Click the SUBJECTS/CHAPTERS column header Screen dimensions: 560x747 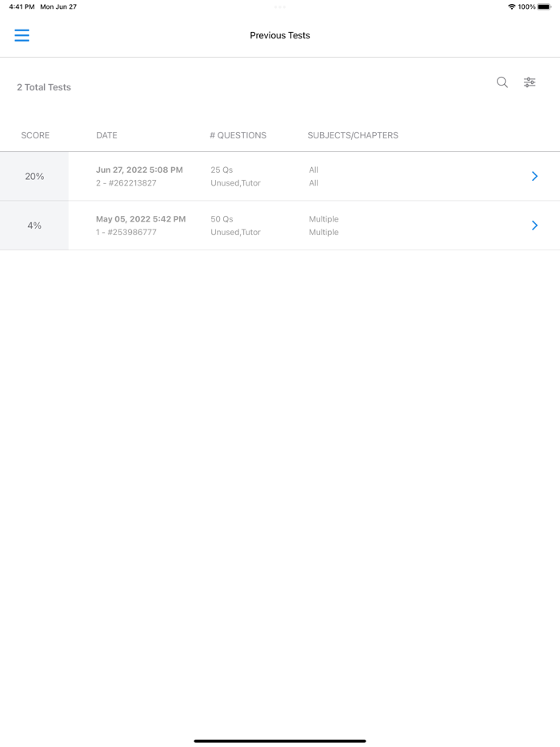[353, 135]
